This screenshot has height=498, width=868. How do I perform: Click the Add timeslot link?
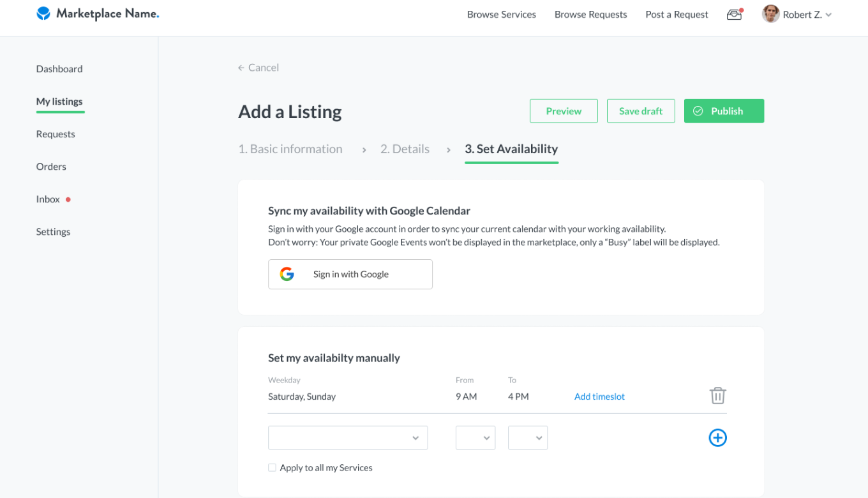click(x=599, y=396)
